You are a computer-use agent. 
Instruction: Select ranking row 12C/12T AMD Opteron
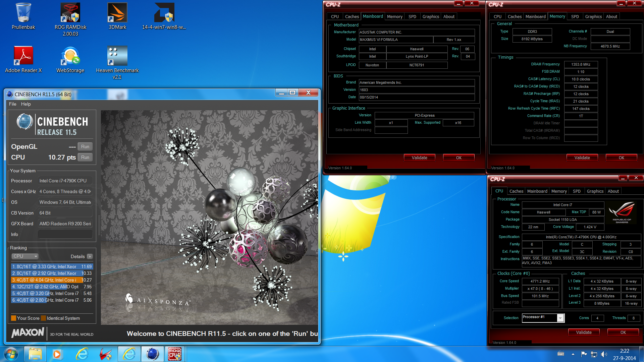pyautogui.click(x=52, y=287)
